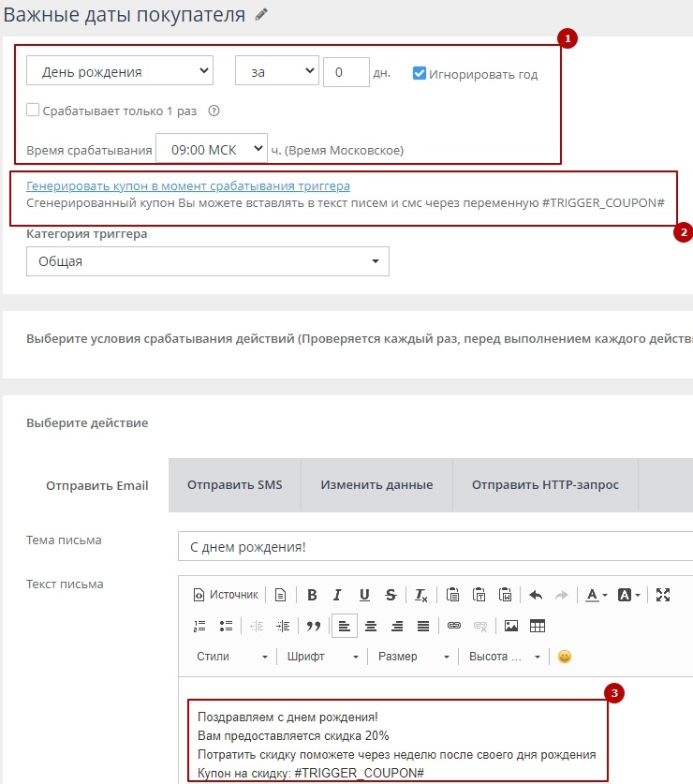This screenshot has height=784, width=693.
Task: Maximize the editor to full screen
Action: (x=663, y=595)
